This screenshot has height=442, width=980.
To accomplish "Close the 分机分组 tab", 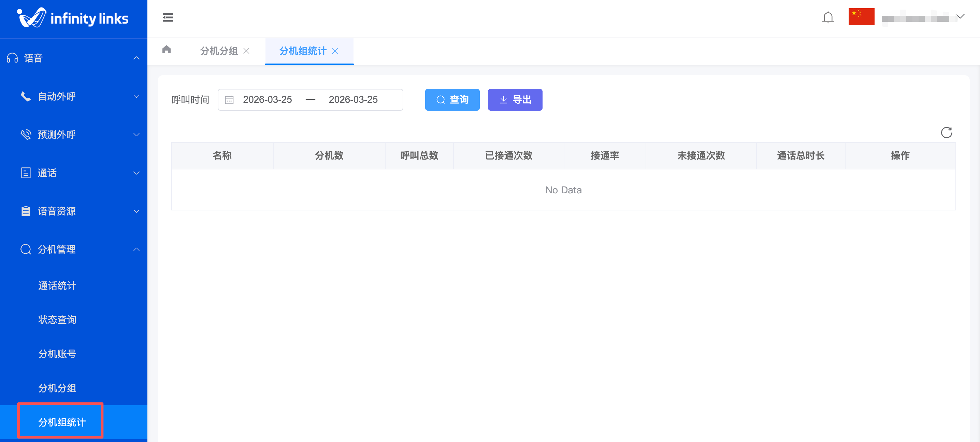I will coord(246,51).
